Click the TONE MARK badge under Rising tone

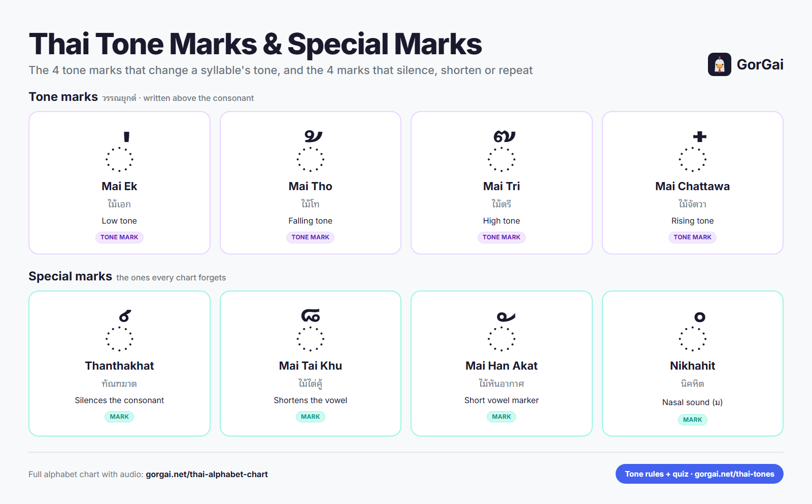pyautogui.click(x=692, y=237)
